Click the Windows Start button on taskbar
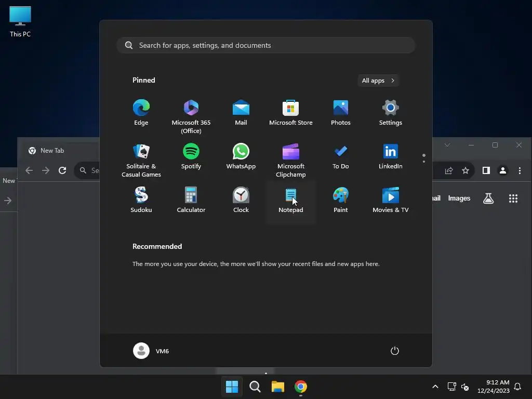Viewport: 532px width, 399px height. coord(232,387)
